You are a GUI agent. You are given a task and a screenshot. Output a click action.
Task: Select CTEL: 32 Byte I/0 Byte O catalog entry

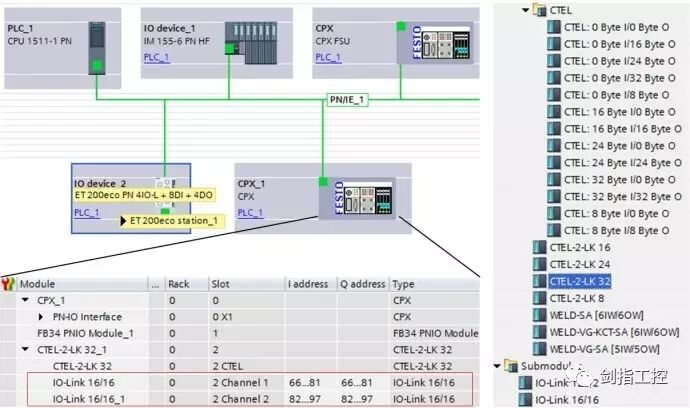620,180
